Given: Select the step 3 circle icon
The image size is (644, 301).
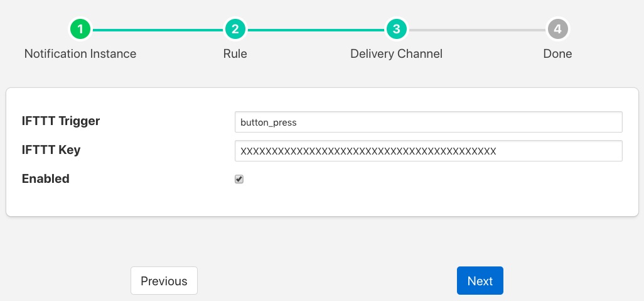Looking at the screenshot, I should pyautogui.click(x=396, y=29).
